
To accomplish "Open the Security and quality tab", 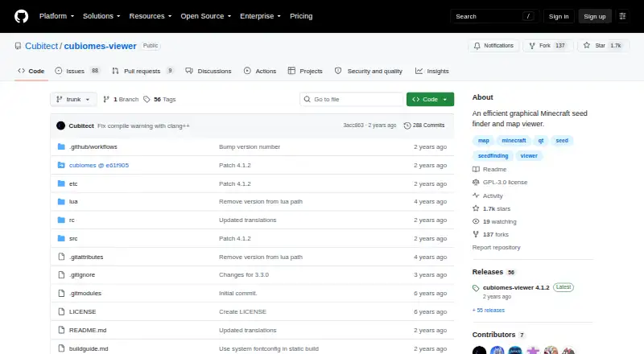I will [369, 71].
